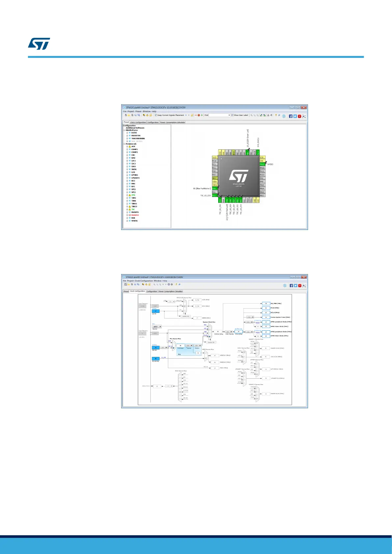Image resolution: width=392 pixels, height=554 pixels.
Task: Click the PB12 pin on the chip
Action: click(x=262, y=195)
